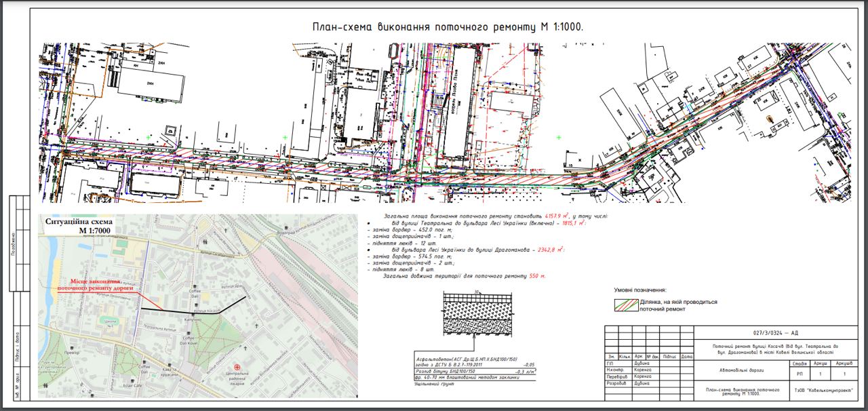
Task: Click red label Місце виконання поточного ремонту дороги
Action: pos(96,284)
